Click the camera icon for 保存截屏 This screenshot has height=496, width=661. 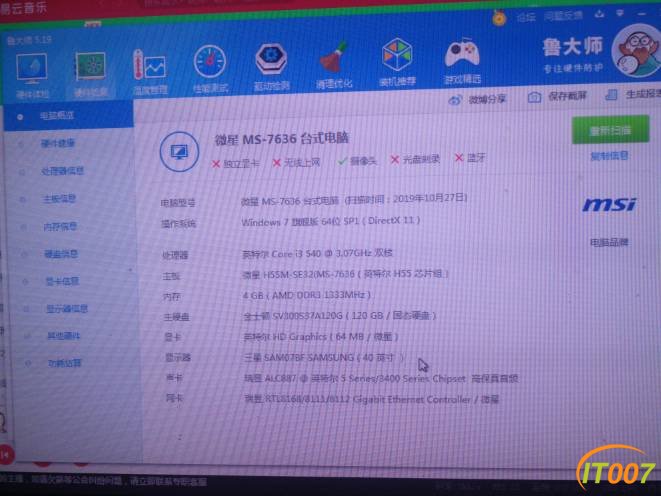[534, 97]
